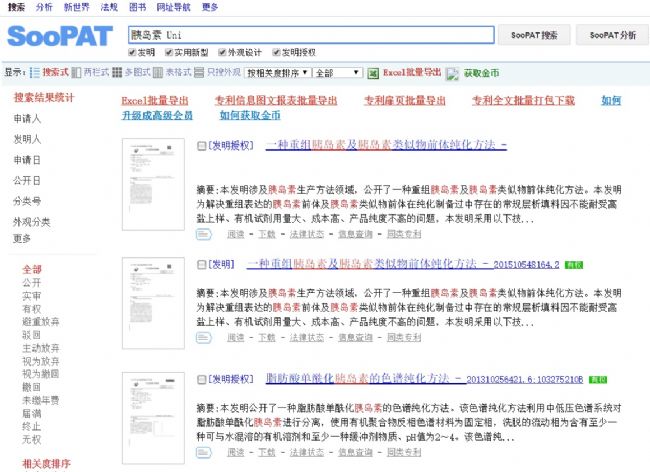Click the SooPAT logo

click(60, 35)
